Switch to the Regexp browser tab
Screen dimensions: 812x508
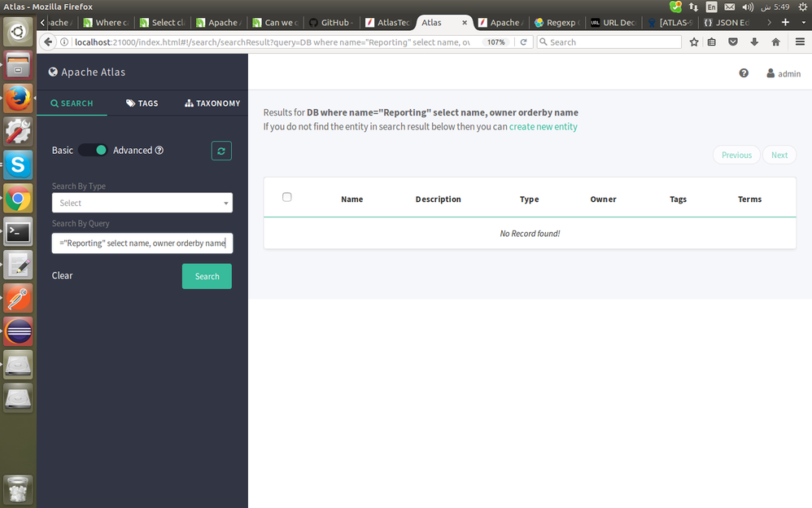(557, 23)
